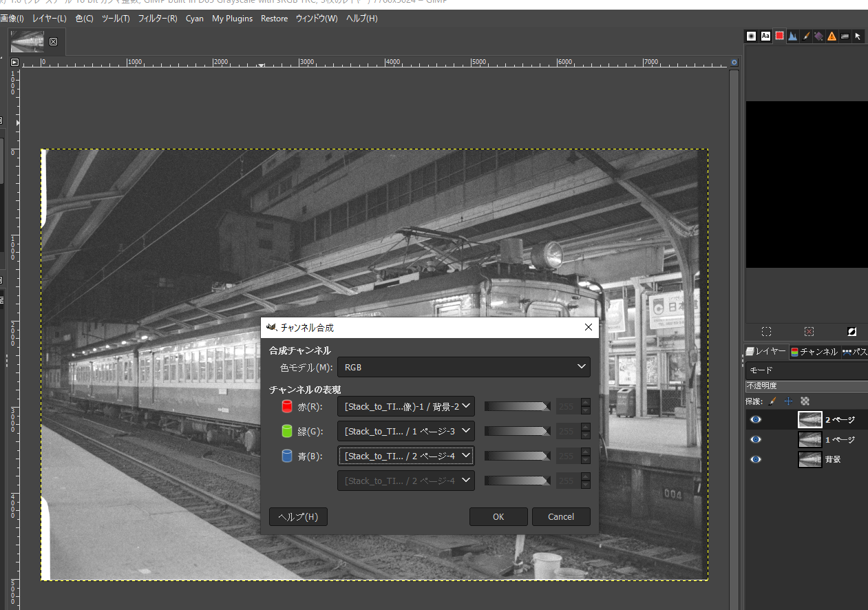
Task: Open the Error Console warning tab
Action: [831, 36]
